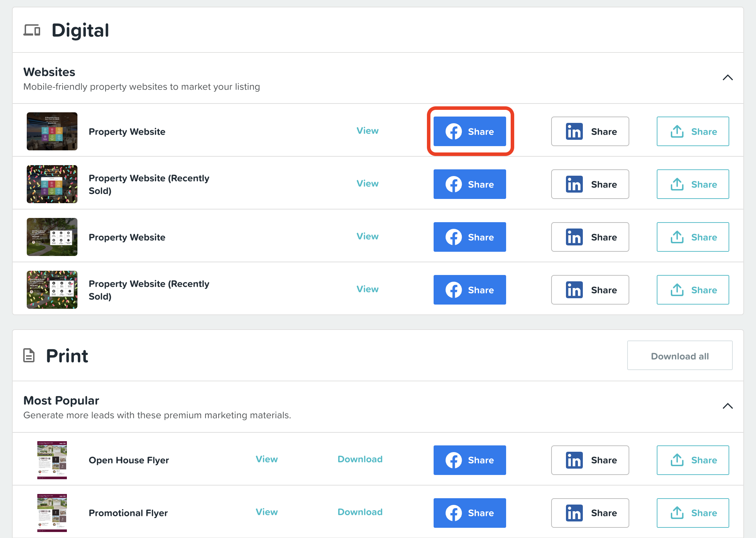
Task: Share the fourth Property Website using upload Share button
Action: pos(692,290)
